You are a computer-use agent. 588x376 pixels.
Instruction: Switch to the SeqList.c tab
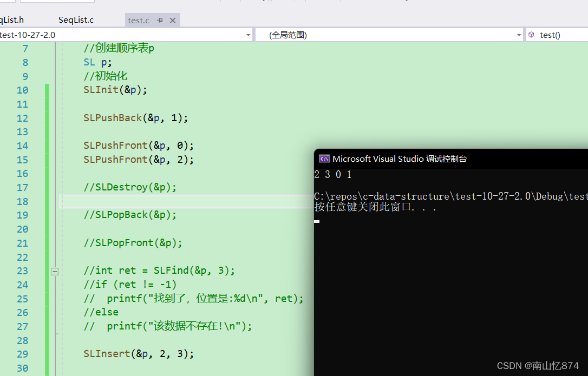(76, 20)
